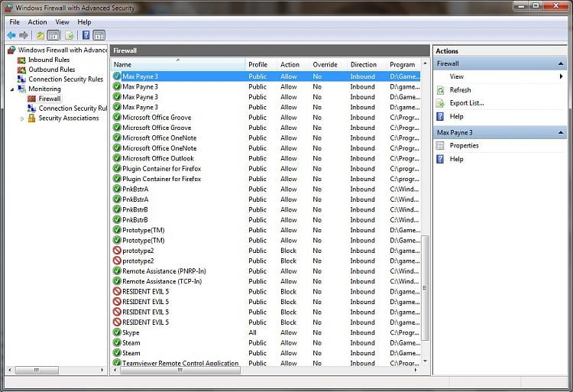Expand the Security Associations node arrow
This screenshot has height=392, width=573.
pos(22,118)
